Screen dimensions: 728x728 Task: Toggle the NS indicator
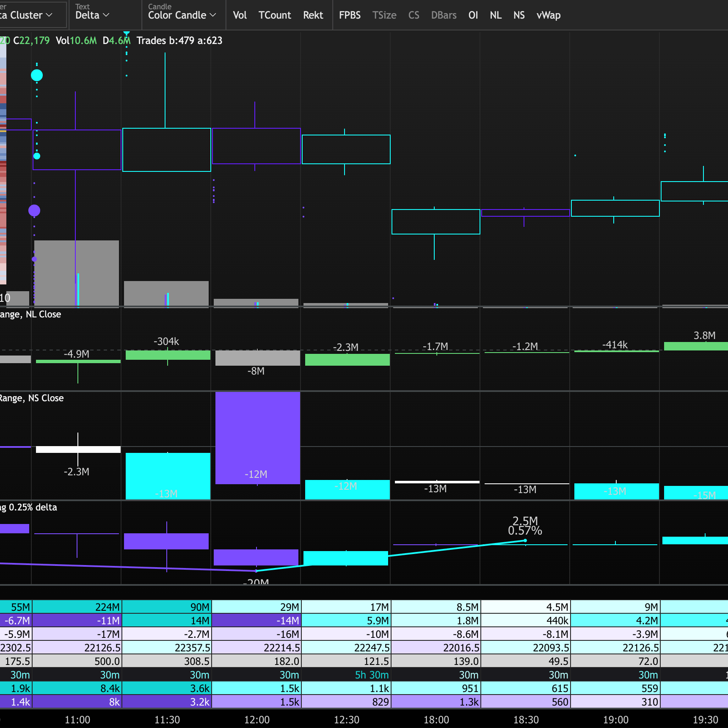click(x=519, y=15)
